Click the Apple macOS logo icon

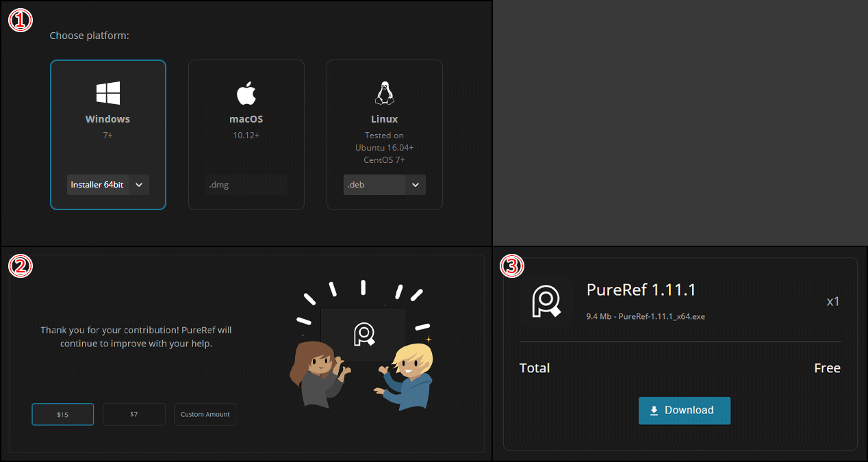(x=246, y=93)
